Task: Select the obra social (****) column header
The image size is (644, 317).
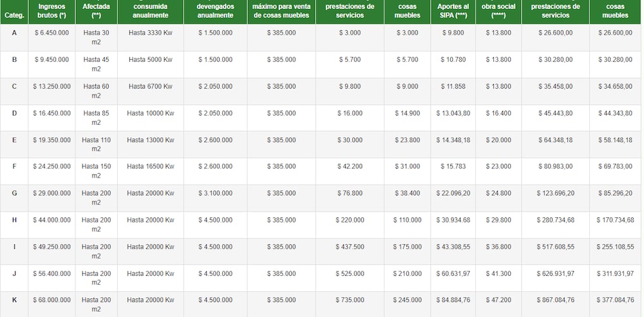Action: (x=498, y=11)
